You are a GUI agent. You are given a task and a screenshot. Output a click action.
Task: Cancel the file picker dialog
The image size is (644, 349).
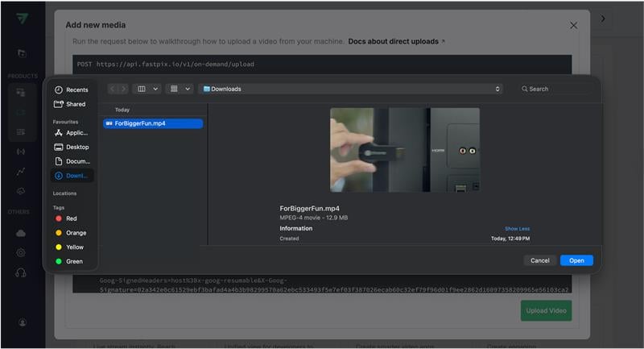[x=539, y=260]
